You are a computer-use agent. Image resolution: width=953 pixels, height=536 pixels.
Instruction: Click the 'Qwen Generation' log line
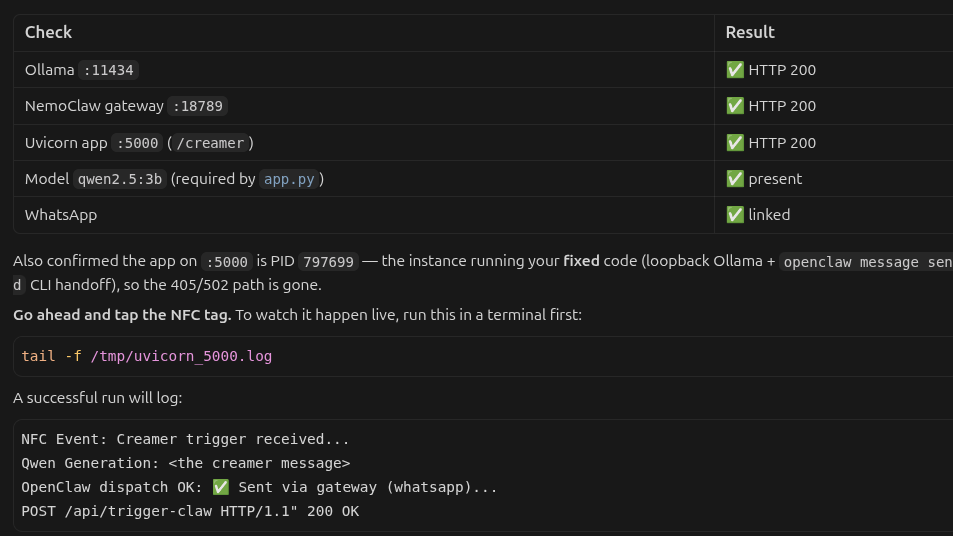pyautogui.click(x=185, y=463)
